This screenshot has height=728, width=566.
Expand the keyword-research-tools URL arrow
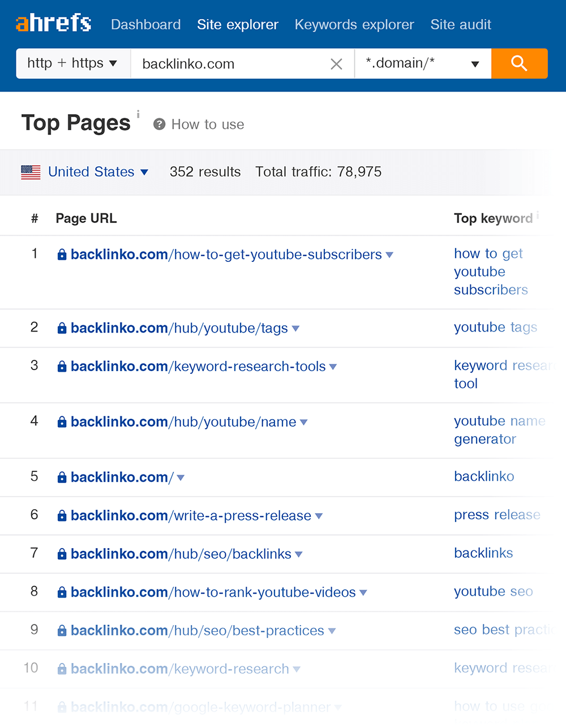(333, 367)
